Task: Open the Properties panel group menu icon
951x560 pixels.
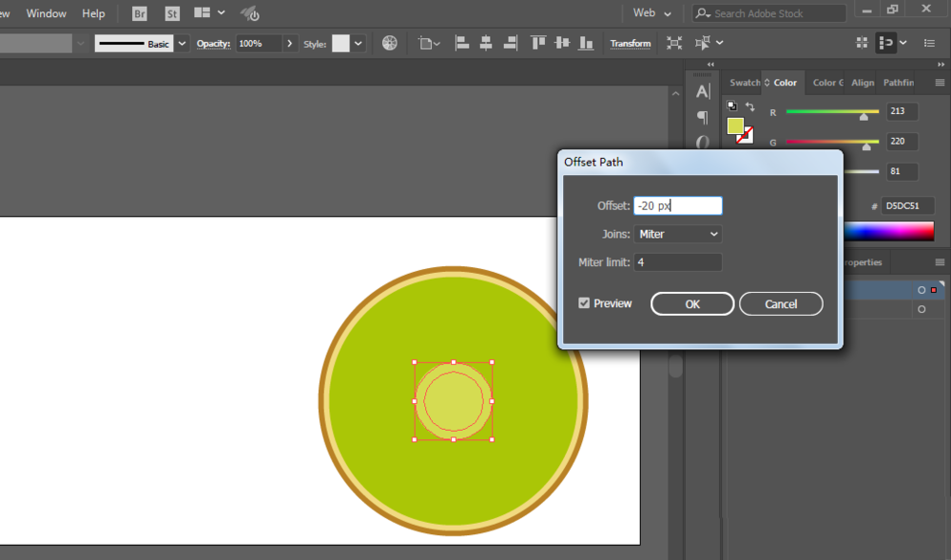Action: tap(940, 262)
